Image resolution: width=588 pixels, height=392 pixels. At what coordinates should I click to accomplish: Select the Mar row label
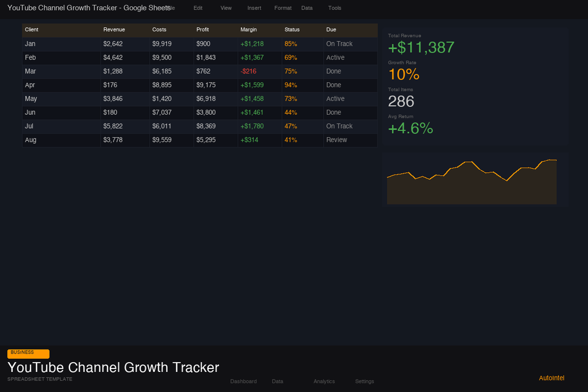[30, 71]
